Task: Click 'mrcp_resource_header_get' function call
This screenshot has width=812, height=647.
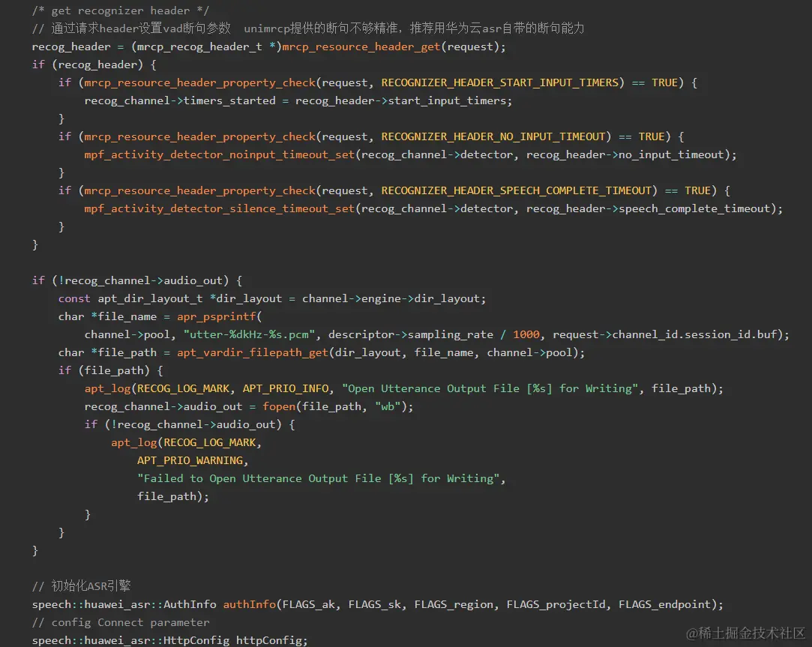Action: (361, 46)
